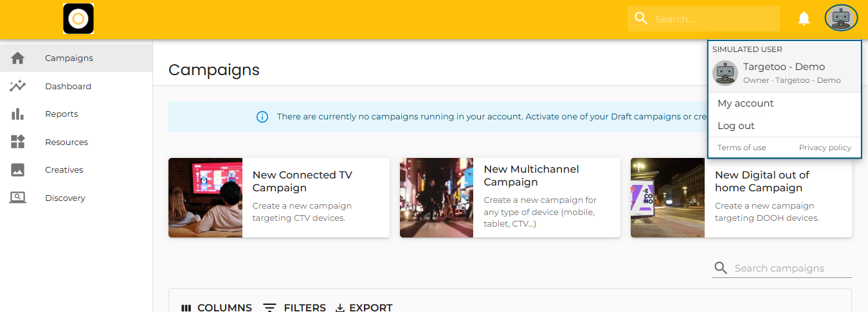Viewport: 868px width, 312px height.
Task: Open the Terms of use link
Action: coord(741,148)
